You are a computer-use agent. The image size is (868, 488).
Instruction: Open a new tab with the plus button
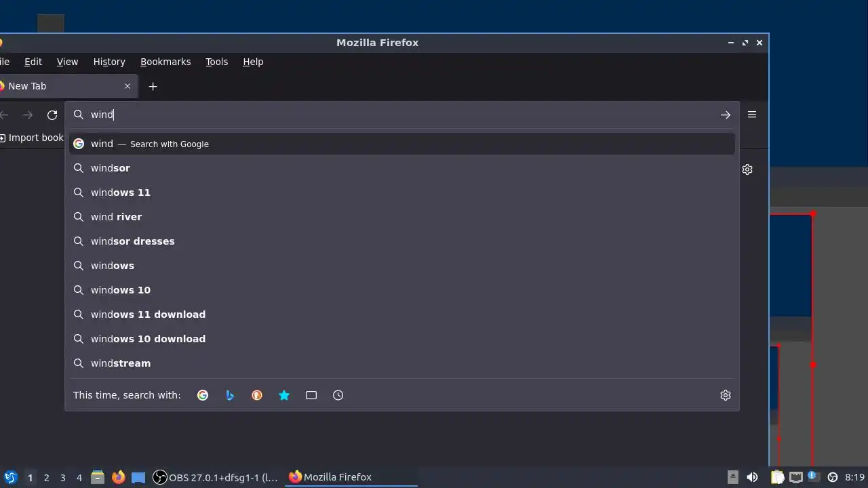(x=153, y=86)
